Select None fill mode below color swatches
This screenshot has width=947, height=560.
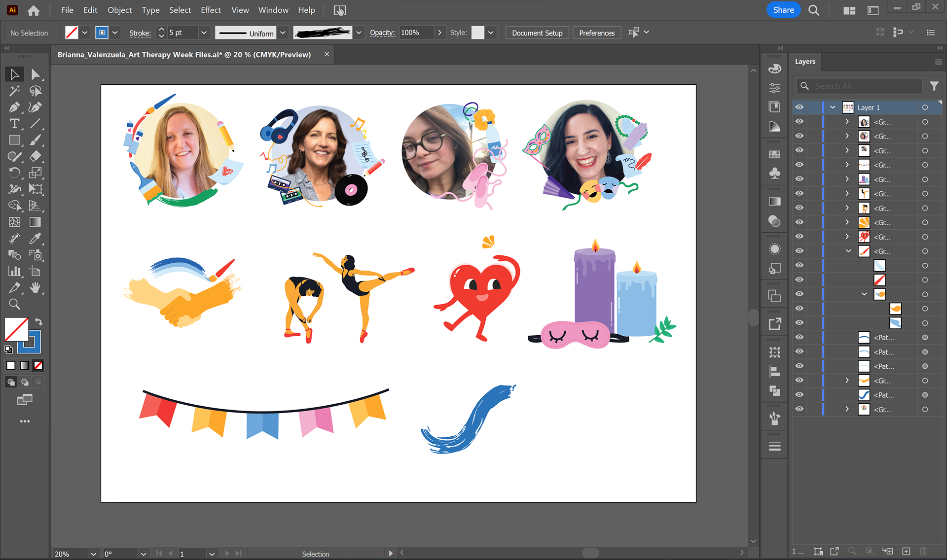[x=38, y=365]
